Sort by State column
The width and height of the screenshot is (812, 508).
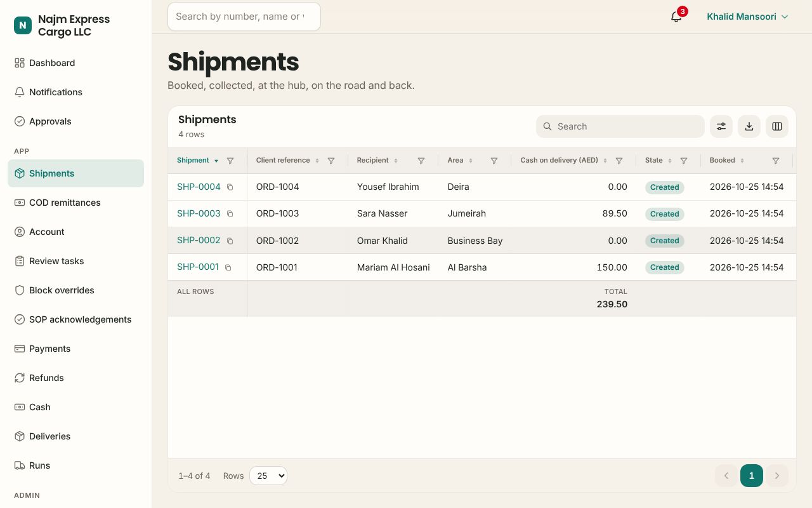[x=658, y=161]
